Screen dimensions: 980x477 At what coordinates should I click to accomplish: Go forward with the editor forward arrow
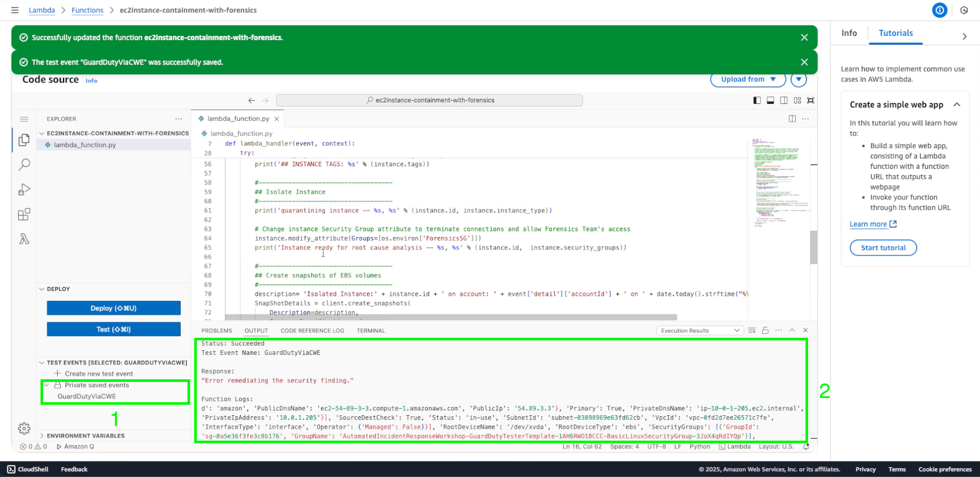pyautogui.click(x=265, y=100)
